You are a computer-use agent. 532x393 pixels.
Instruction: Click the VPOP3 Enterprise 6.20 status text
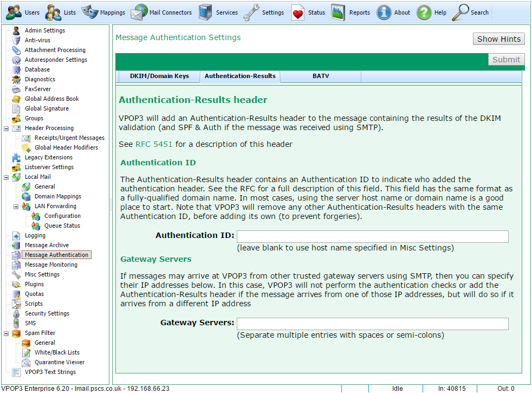coord(85,389)
